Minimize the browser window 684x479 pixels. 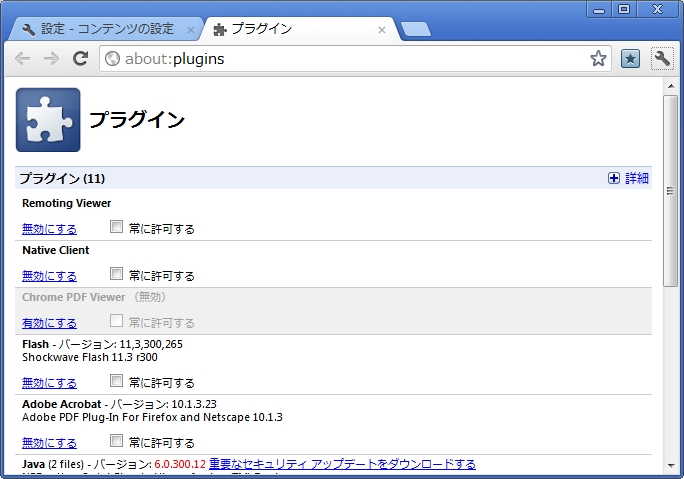(599, 9)
